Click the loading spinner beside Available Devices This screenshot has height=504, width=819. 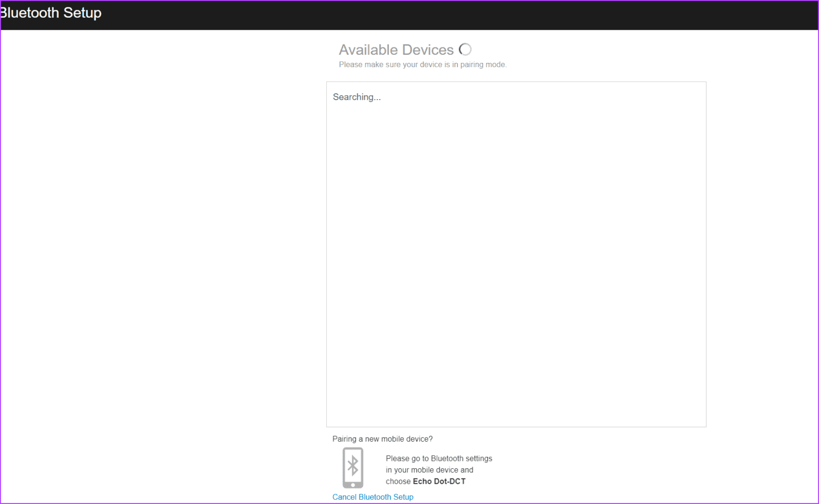point(465,49)
